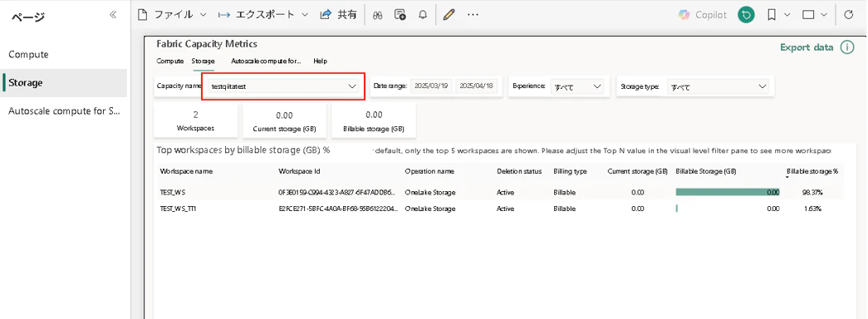The height and width of the screenshot is (319, 868).
Task: Sort by Current storage (GB) column header
Action: [637, 171]
